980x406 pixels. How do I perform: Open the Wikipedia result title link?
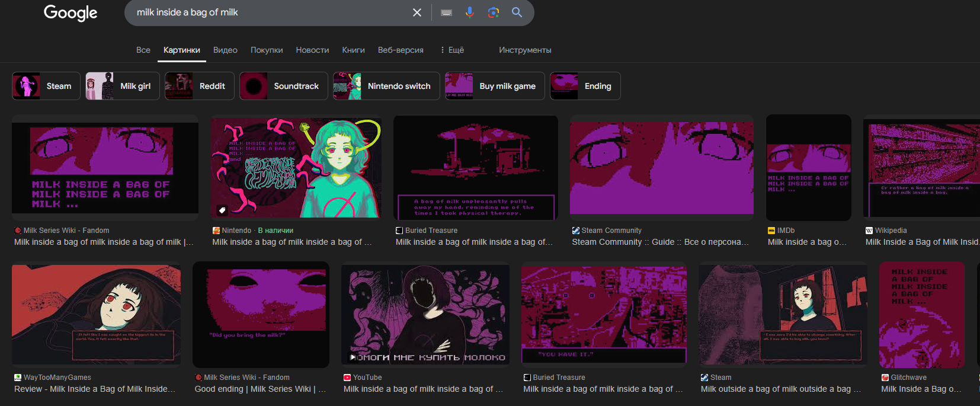pos(921,242)
